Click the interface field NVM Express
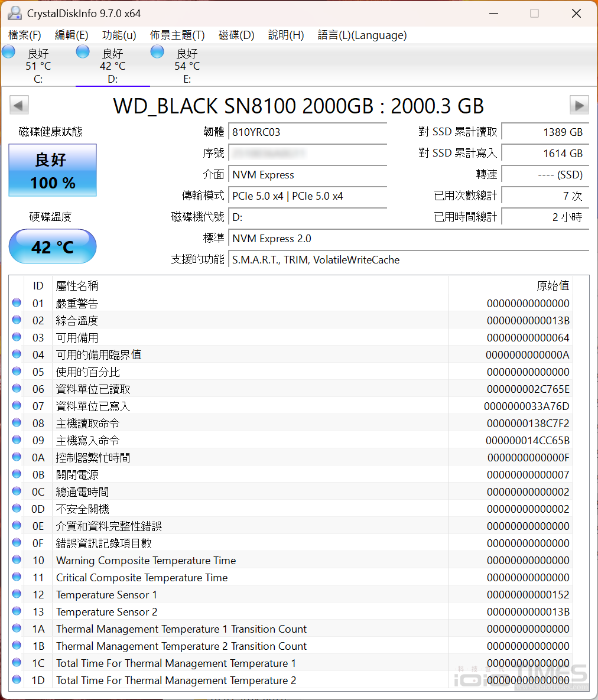The image size is (598, 700). pos(308,174)
